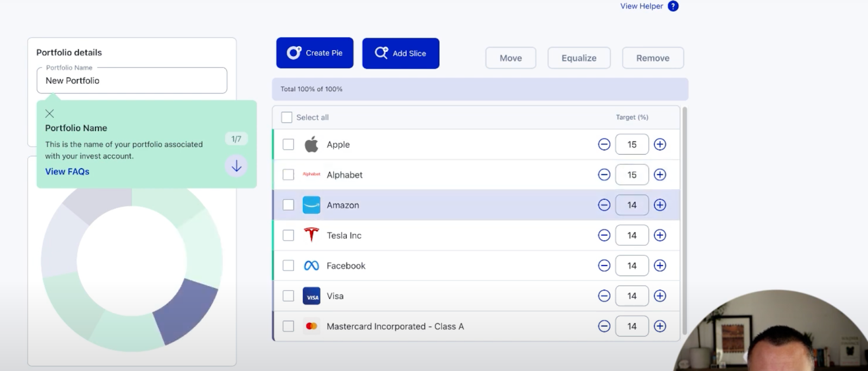Edit the Mastercard target value field

[x=632, y=326]
